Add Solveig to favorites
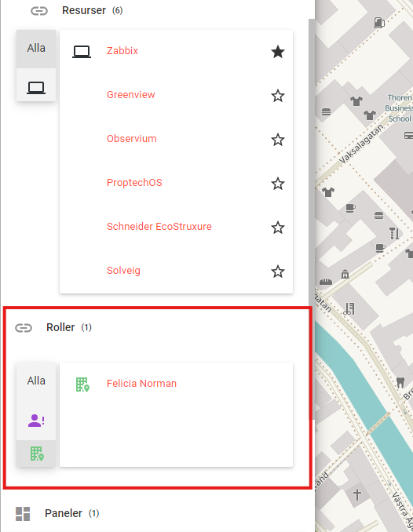This screenshot has height=532, width=413. [277, 271]
